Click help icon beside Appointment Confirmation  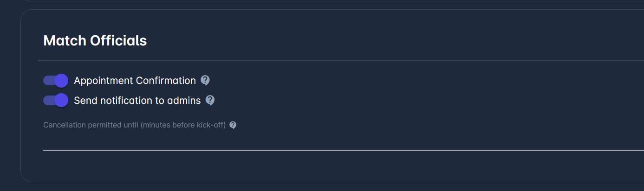(205, 81)
